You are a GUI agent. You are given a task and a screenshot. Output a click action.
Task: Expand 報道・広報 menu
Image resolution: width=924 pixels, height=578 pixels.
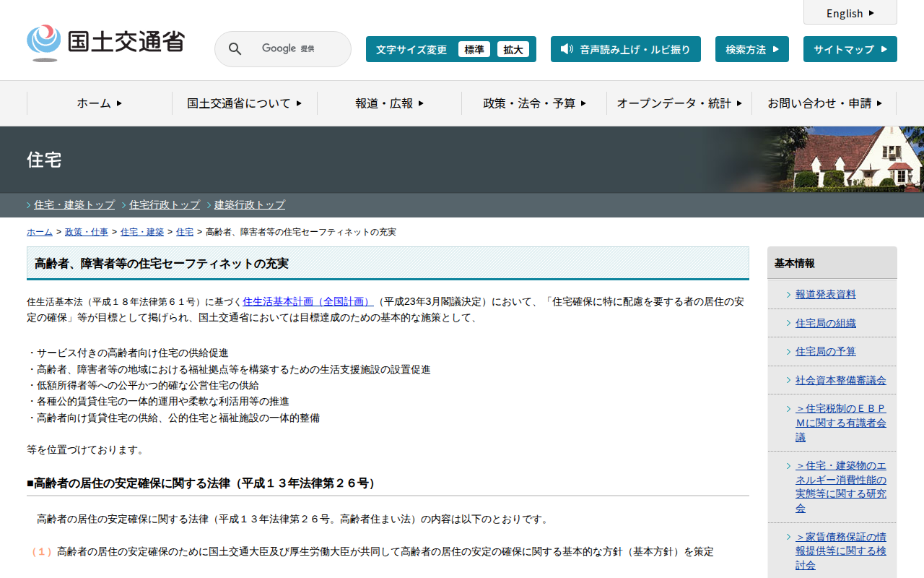(x=389, y=103)
